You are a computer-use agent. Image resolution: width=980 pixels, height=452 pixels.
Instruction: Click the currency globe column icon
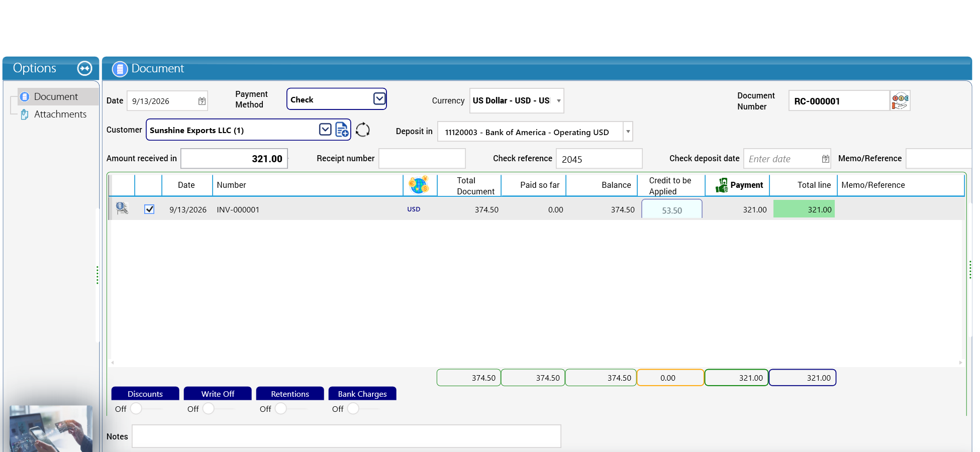(x=419, y=185)
